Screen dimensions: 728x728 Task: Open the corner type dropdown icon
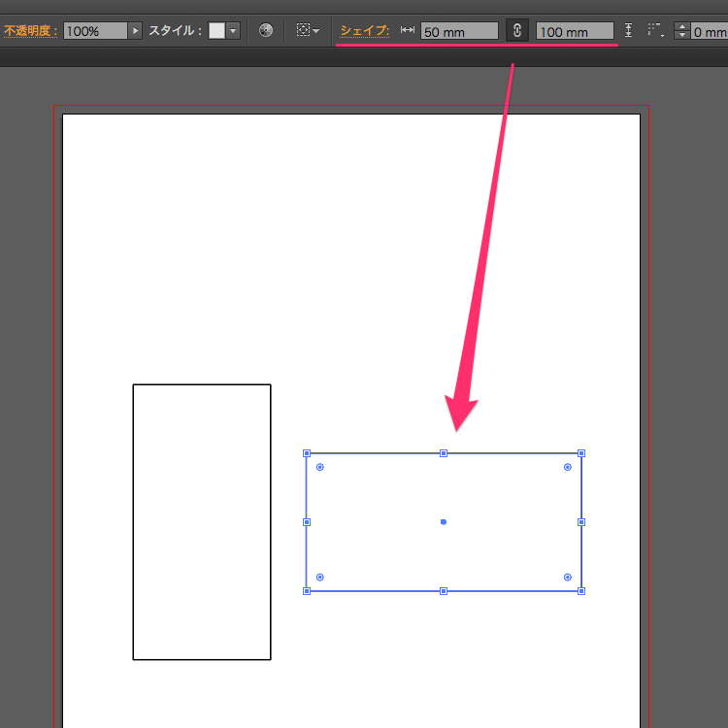pyautogui.click(x=655, y=31)
